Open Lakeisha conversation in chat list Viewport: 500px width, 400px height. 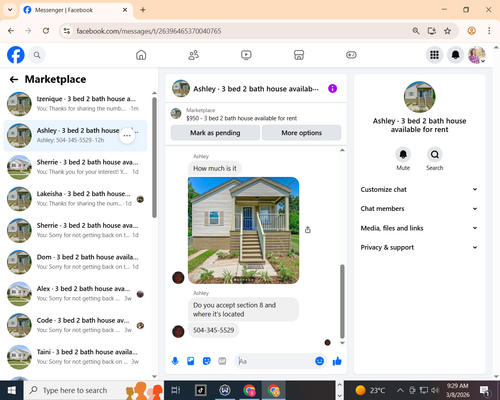[75, 199]
